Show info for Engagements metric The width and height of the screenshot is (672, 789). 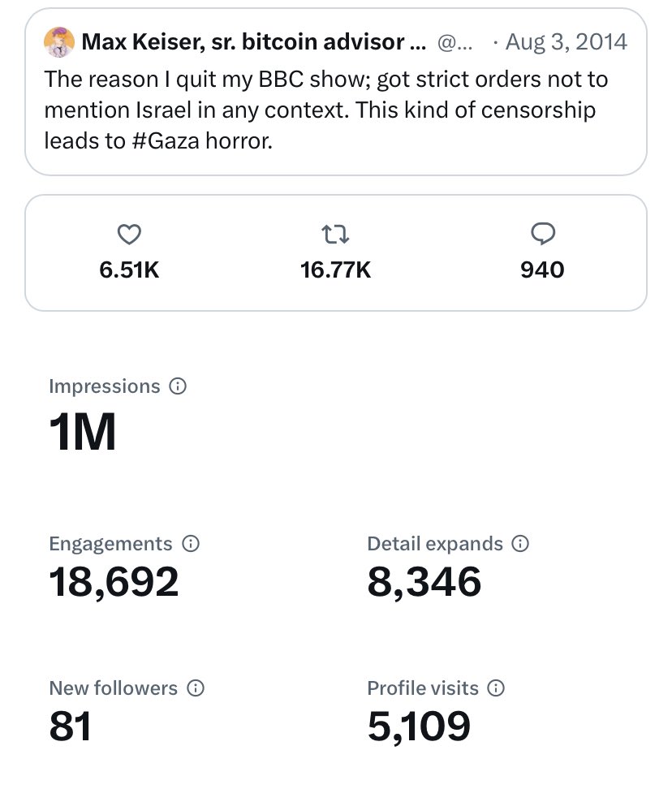click(191, 544)
